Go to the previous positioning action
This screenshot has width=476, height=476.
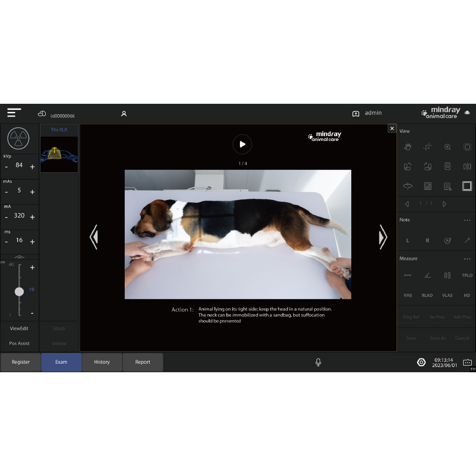click(94, 237)
